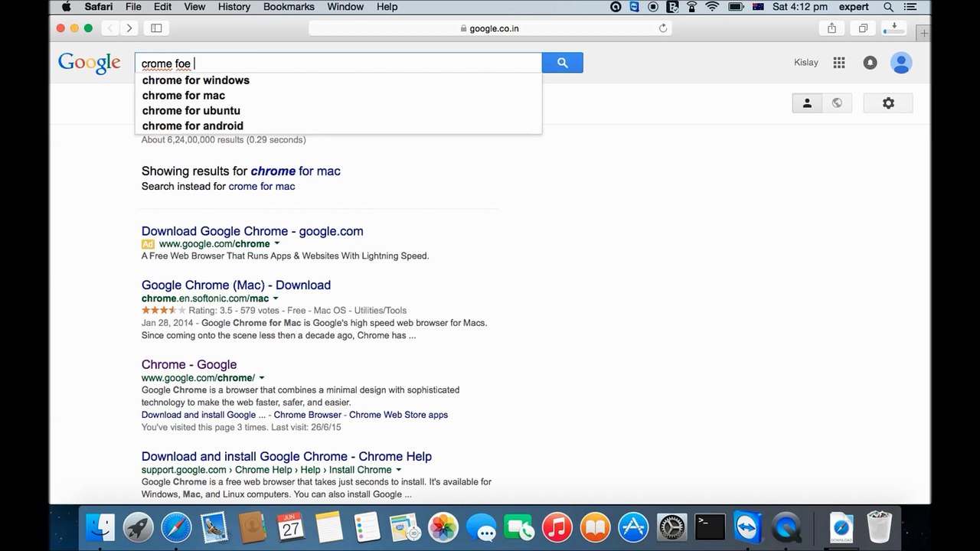
Task: Open Download and install Google Chrome help link
Action: [x=286, y=456]
